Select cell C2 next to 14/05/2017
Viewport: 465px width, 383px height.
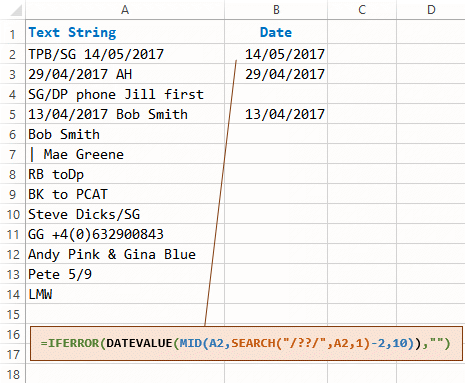point(362,54)
